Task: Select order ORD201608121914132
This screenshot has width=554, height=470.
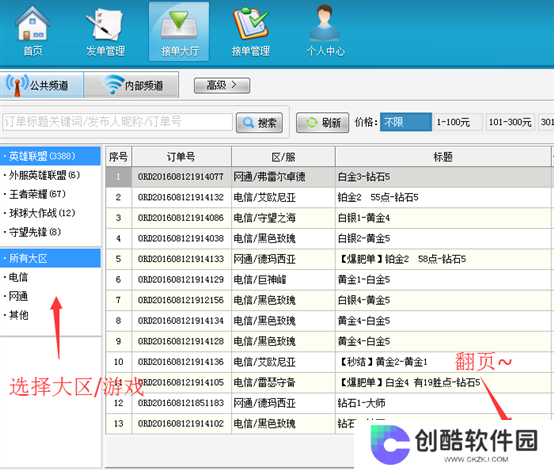Action: 181,197
